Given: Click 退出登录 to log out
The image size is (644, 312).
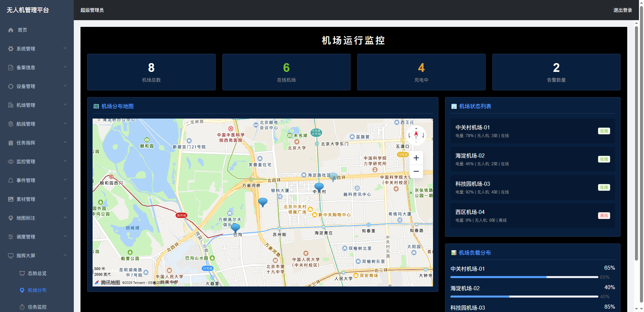Looking at the screenshot, I should (x=623, y=10).
